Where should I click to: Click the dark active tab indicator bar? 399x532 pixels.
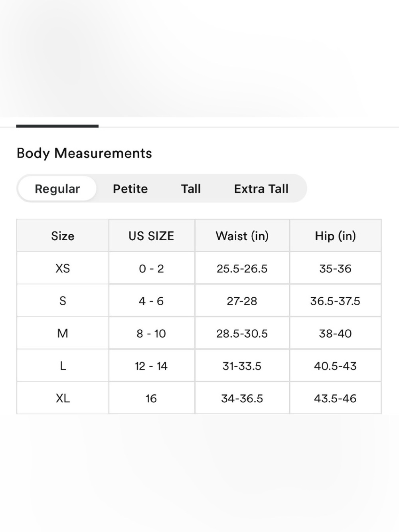pos(57,126)
